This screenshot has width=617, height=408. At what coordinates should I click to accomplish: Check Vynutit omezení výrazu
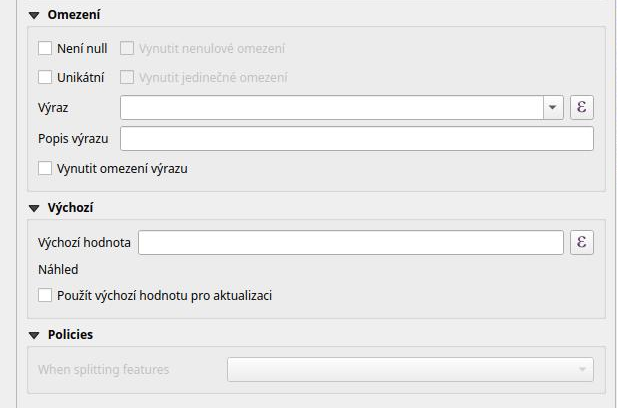(x=45, y=168)
